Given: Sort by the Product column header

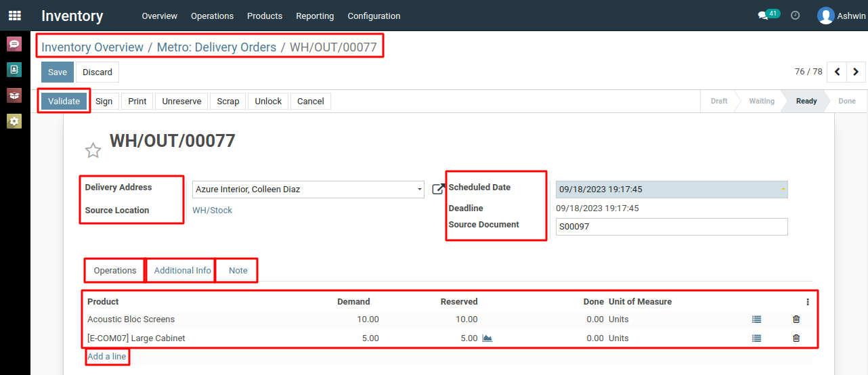Looking at the screenshot, I should (x=103, y=302).
